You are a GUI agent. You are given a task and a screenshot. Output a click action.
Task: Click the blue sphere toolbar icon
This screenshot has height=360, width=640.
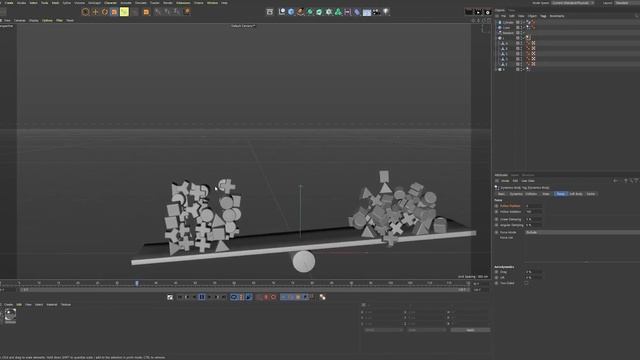pos(291,12)
